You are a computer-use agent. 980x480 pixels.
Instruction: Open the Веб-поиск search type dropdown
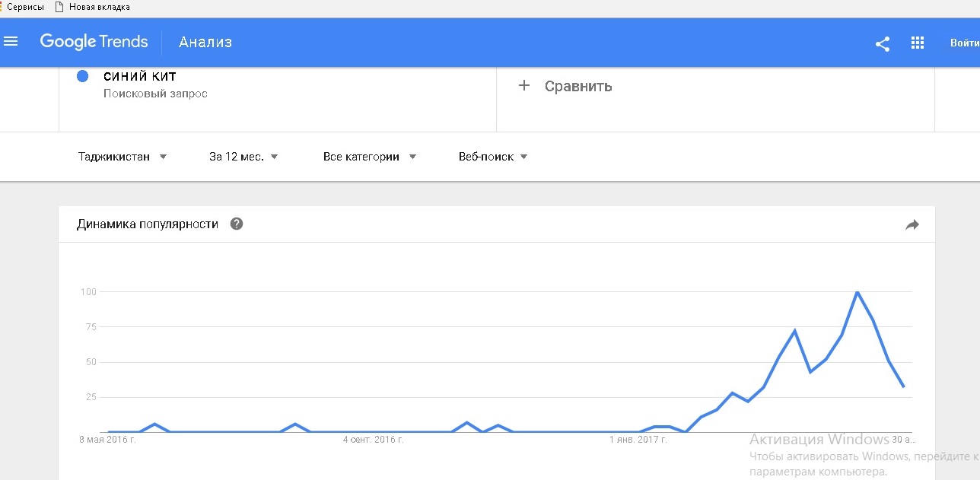pos(493,157)
